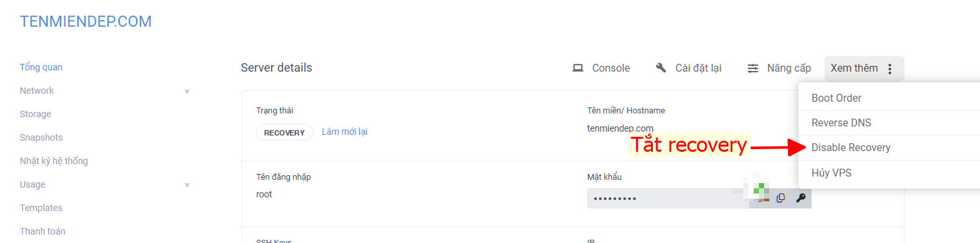Open Nhật ký hệ thống page
Image resolution: width=980 pixels, height=243 pixels.
(x=54, y=161)
